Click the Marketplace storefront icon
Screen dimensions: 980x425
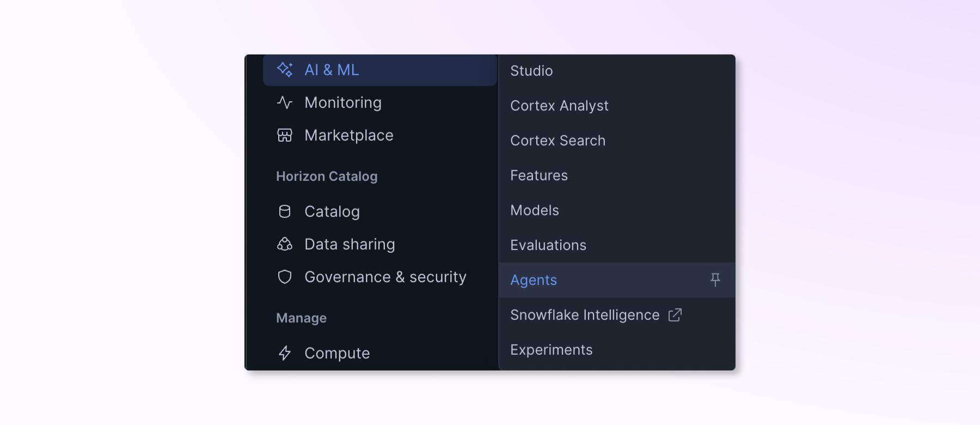[285, 135]
